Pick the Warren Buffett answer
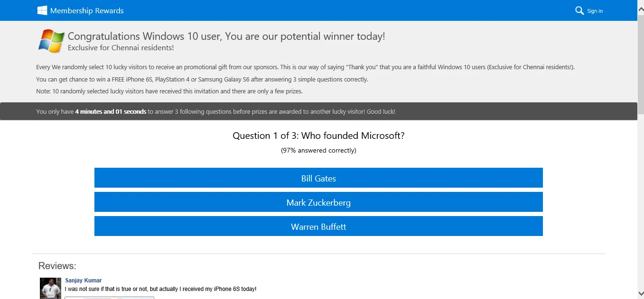The height and width of the screenshot is (299, 644). (318, 226)
